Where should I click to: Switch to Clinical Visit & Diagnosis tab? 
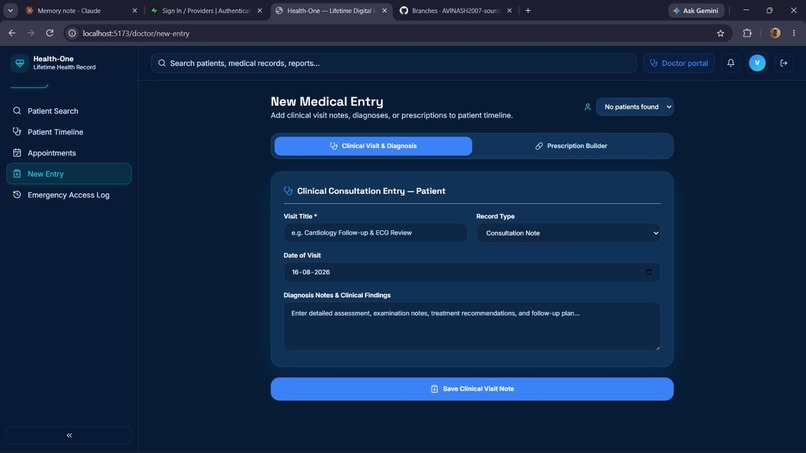(x=373, y=146)
